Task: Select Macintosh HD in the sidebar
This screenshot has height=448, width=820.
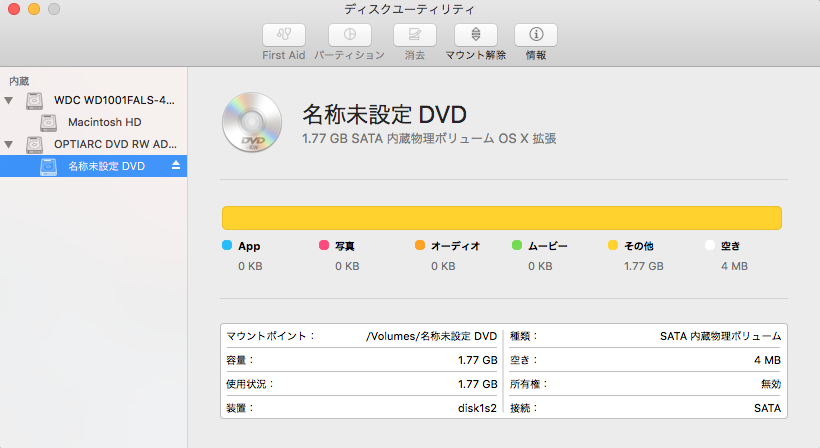Action: point(104,122)
